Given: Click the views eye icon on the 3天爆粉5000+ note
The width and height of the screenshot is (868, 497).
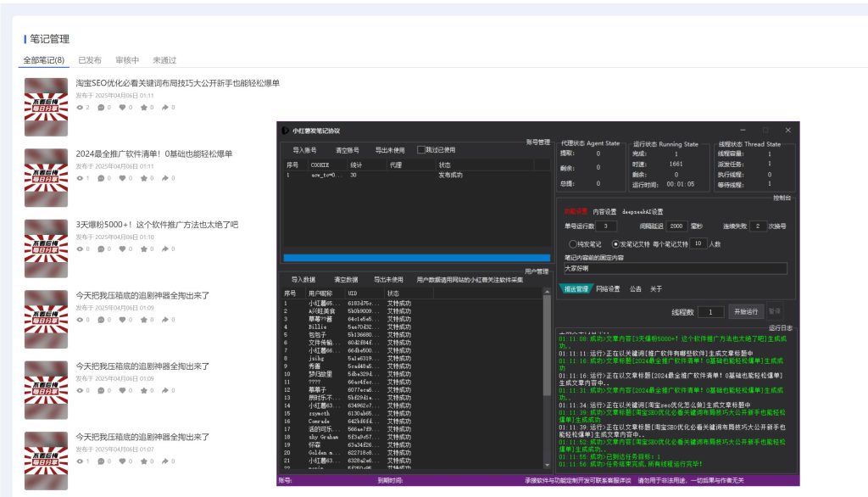Looking at the screenshot, I should click(x=80, y=249).
